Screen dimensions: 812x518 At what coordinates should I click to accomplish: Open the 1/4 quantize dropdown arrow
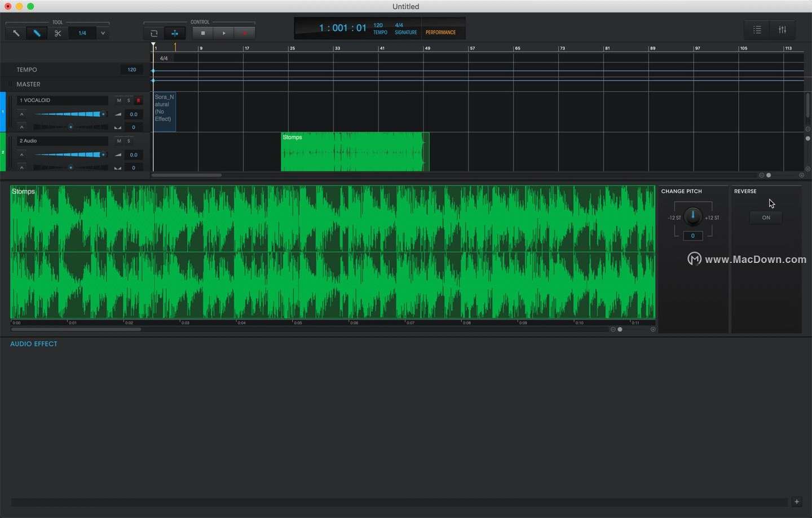[x=103, y=33]
